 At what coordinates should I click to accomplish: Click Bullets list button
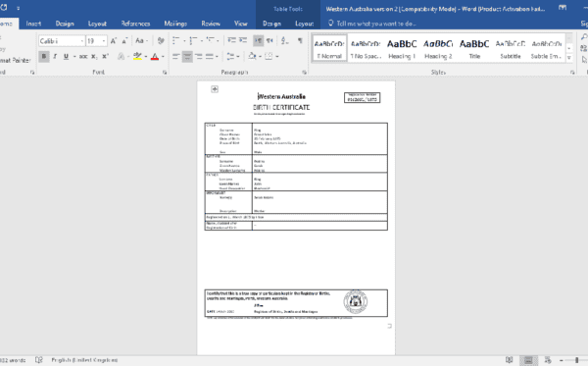[175, 40]
